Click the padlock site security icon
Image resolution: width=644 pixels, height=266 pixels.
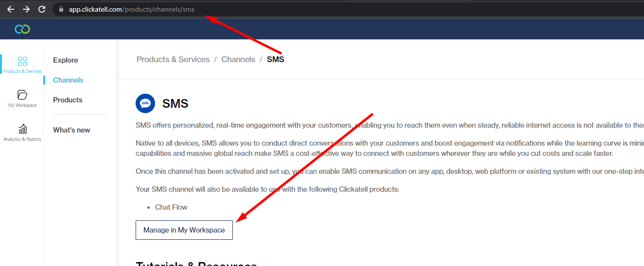[x=61, y=9]
